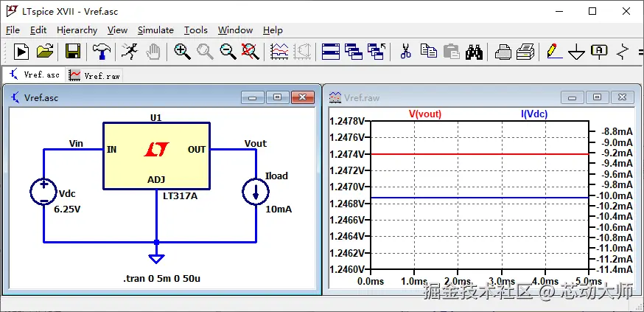This screenshot has height=312, width=644.
Task: Zoom out with the minus magnifier icon
Action: tap(228, 52)
